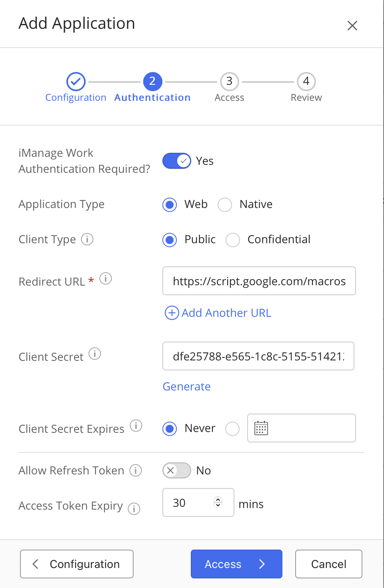
Task: Select the Native application type
Action: point(225,205)
